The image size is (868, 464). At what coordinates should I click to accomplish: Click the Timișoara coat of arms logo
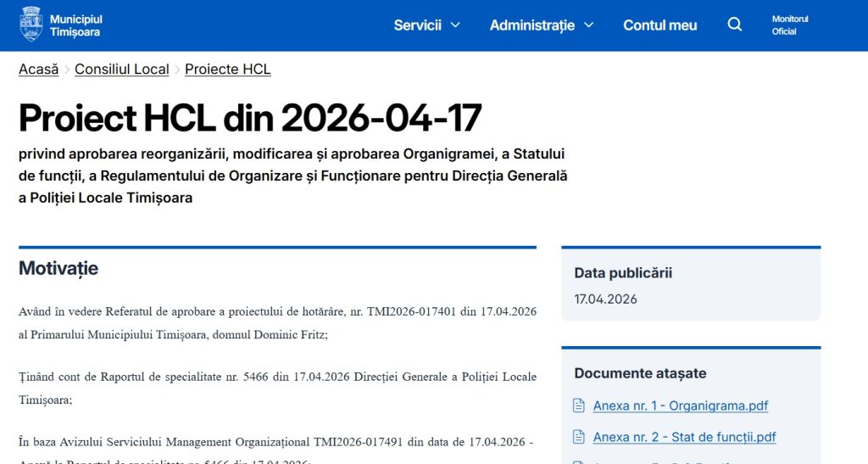pyautogui.click(x=31, y=25)
